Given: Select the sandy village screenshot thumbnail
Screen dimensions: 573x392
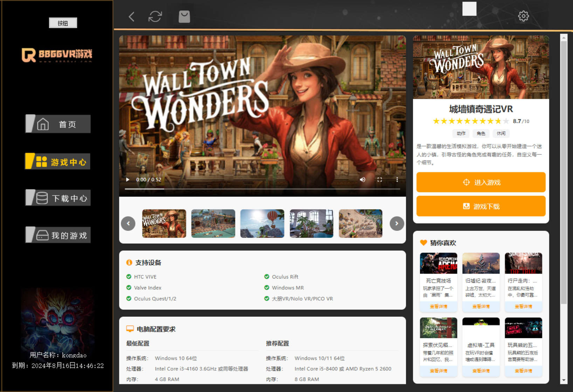Looking at the screenshot, I should [361, 223].
